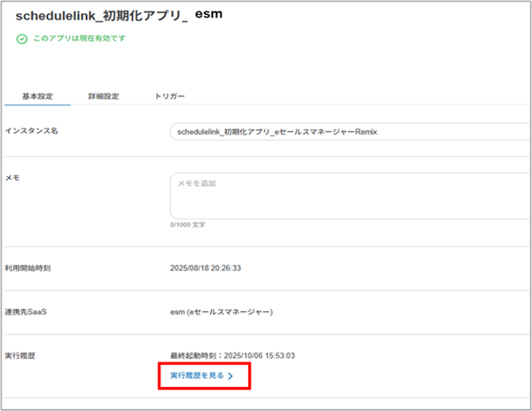Viewport: 532px width, 411px height.
Task: Click the esm (eセールスマネージャー) value
Action: [x=221, y=312]
